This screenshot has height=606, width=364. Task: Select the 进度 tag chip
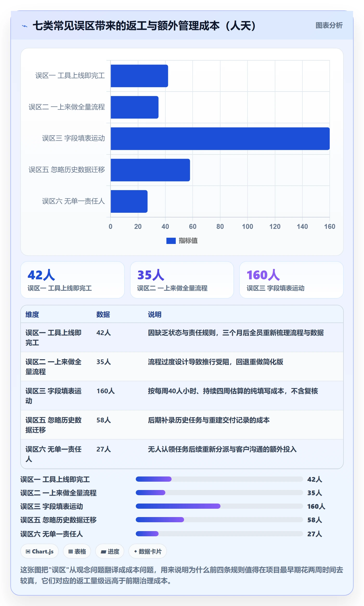[110, 551]
